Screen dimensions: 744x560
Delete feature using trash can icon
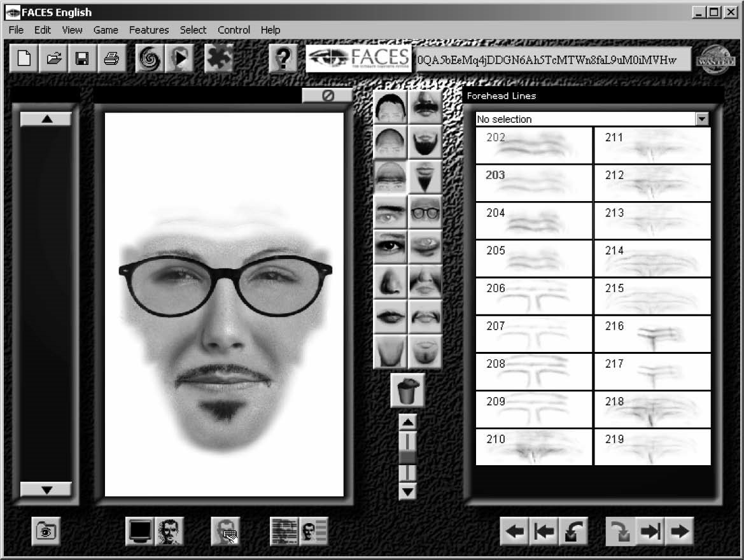[x=407, y=390]
